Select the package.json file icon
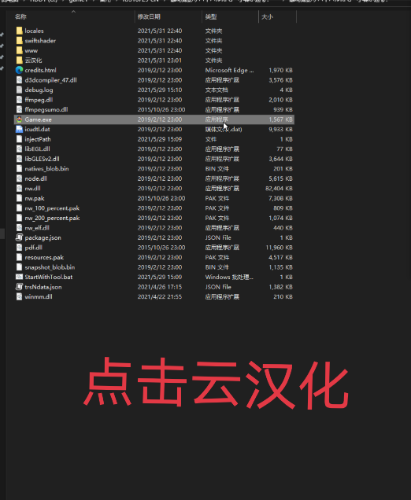 tap(19, 238)
